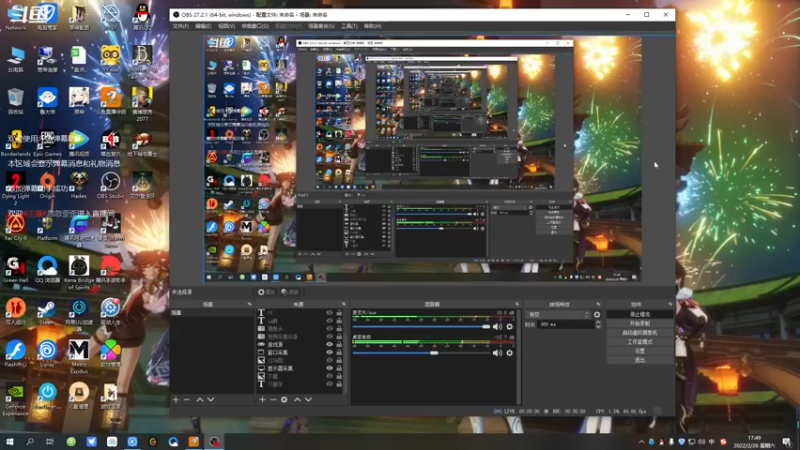Remove selected scene with minus icon
The height and width of the screenshot is (450, 800).
click(186, 399)
